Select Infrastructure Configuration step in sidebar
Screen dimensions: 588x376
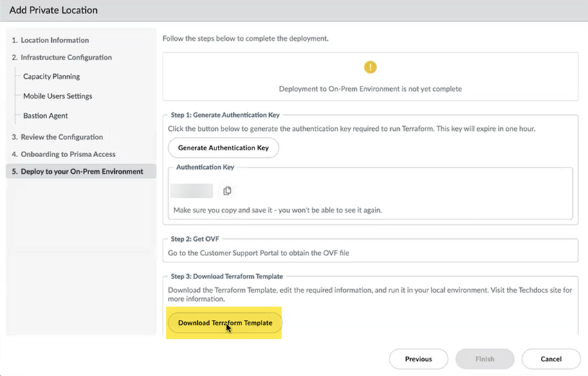coord(66,57)
